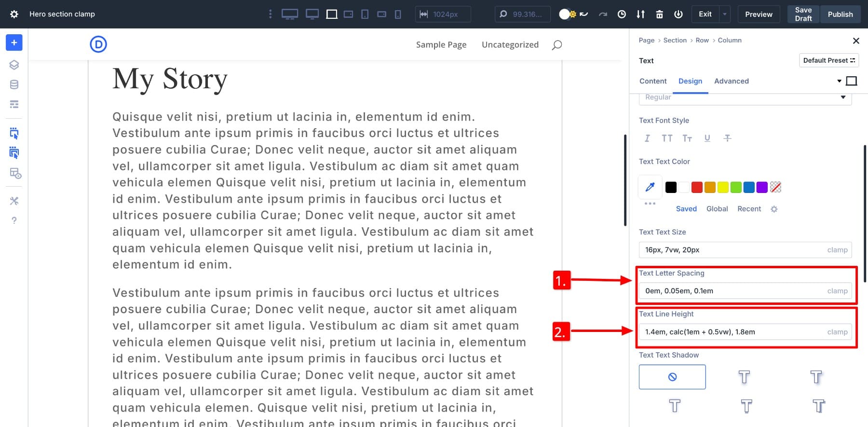Viewport: 868px width, 427px height.
Task: Click the search icon in page header
Action: coord(557,45)
